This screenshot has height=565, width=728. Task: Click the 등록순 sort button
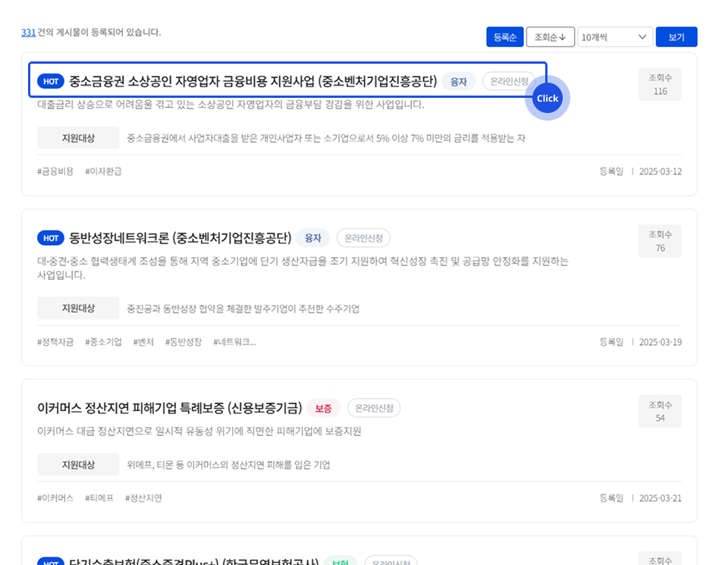[505, 37]
